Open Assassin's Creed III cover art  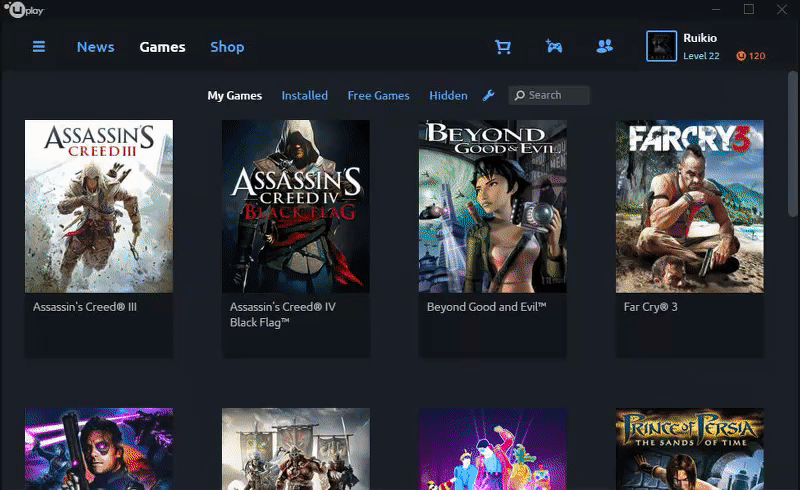(99, 206)
